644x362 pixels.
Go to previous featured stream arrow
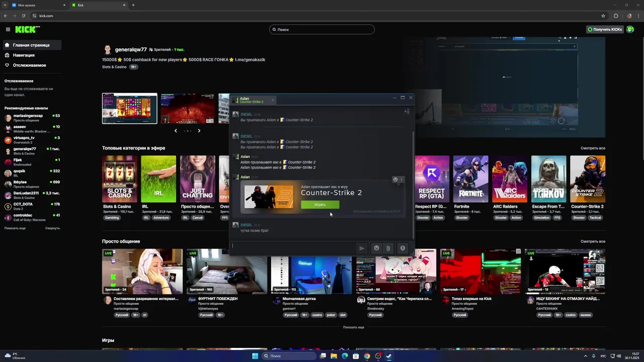pos(176,131)
